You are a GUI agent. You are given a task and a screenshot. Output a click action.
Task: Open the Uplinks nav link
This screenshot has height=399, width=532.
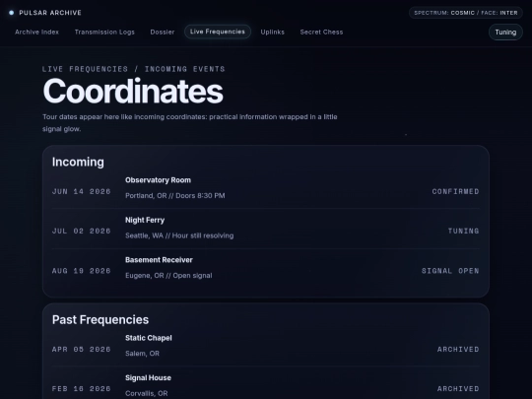[273, 32]
